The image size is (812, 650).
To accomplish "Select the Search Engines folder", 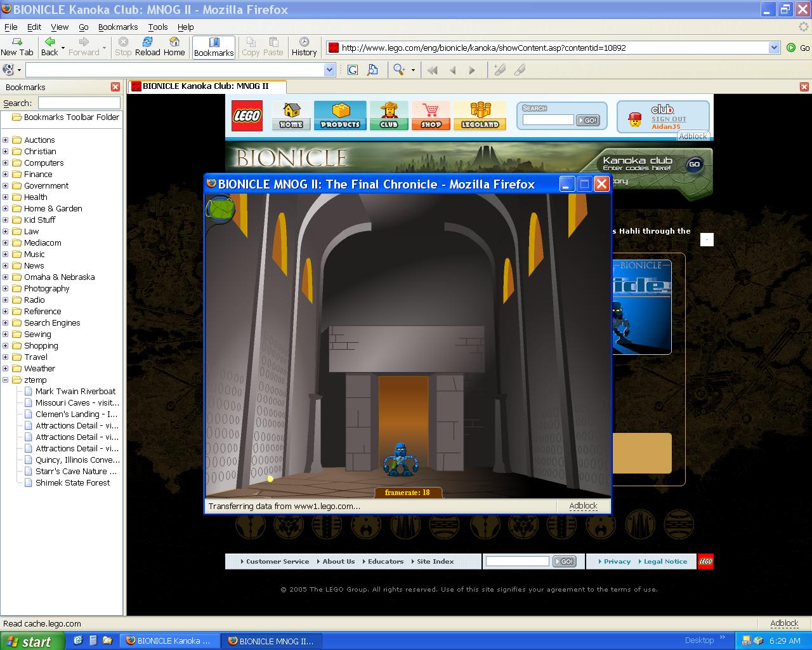I will click(x=52, y=323).
